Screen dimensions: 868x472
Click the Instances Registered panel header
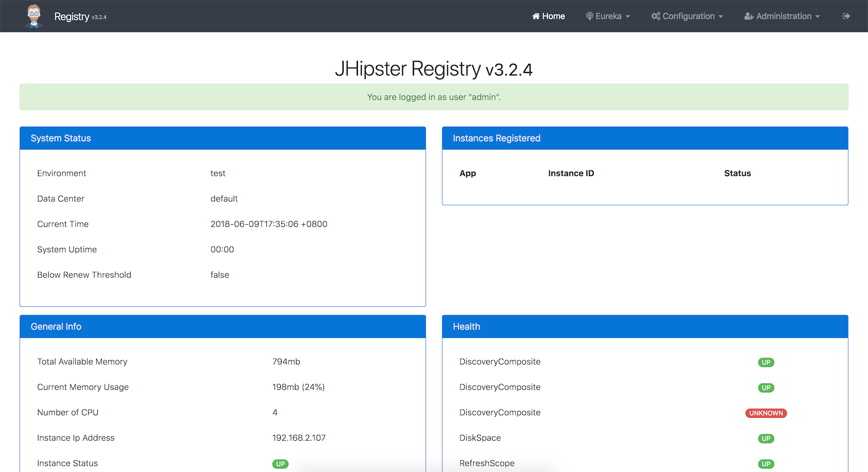point(645,138)
